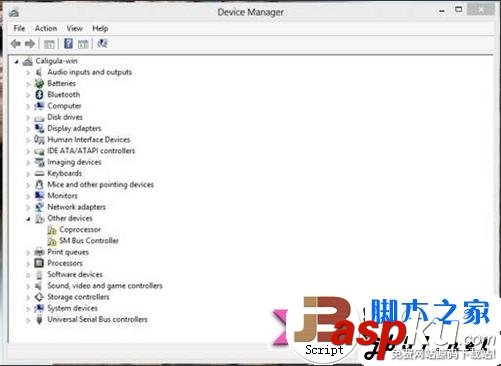Open the View menu
The height and width of the screenshot is (366, 501).
click(74, 28)
